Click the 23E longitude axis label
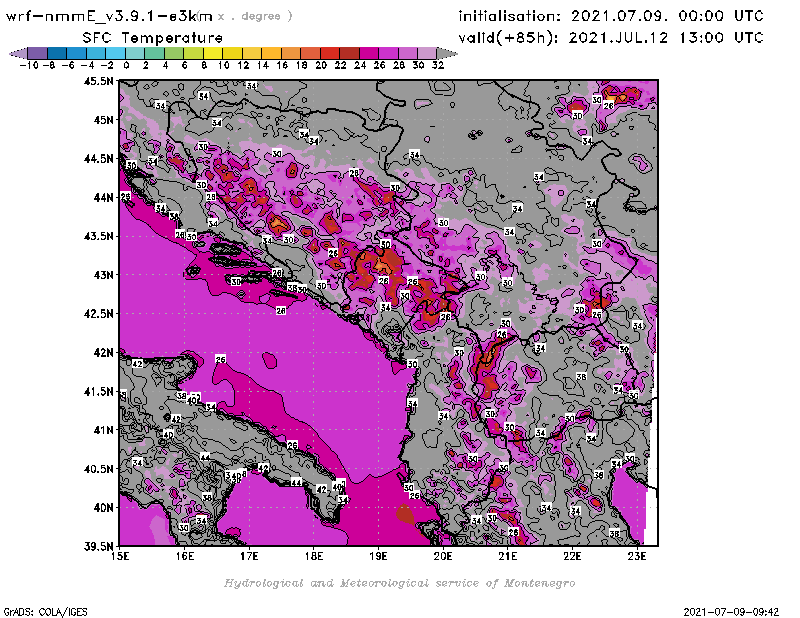The image size is (800, 618). click(x=637, y=556)
